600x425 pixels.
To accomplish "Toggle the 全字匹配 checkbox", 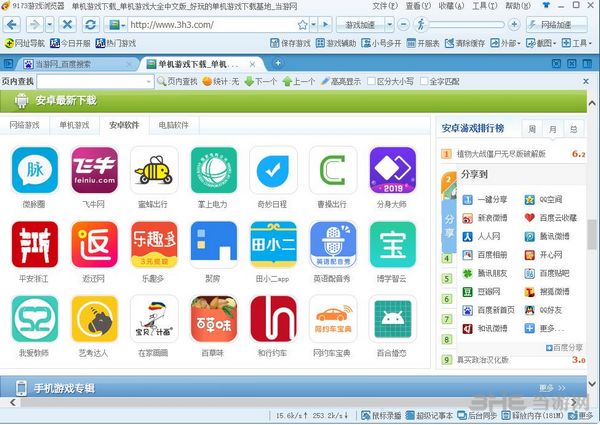I will coord(424,81).
